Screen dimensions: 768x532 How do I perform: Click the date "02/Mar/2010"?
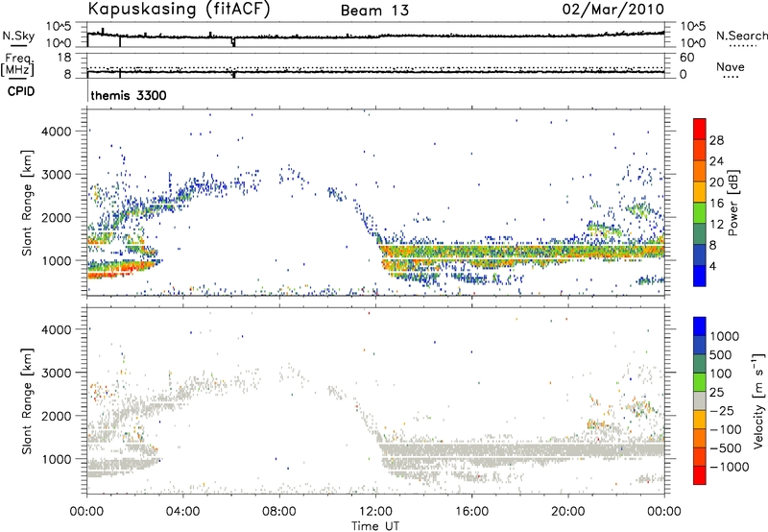(x=613, y=9)
